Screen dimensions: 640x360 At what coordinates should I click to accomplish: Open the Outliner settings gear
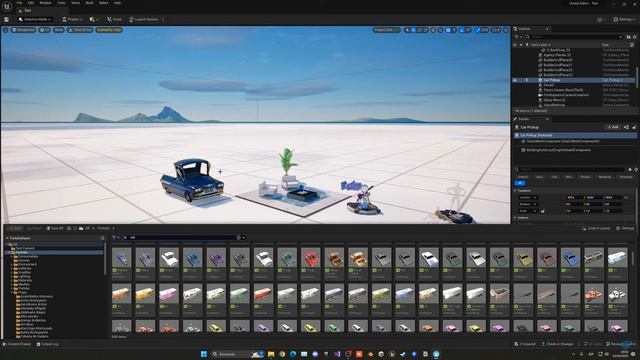pos(634,37)
